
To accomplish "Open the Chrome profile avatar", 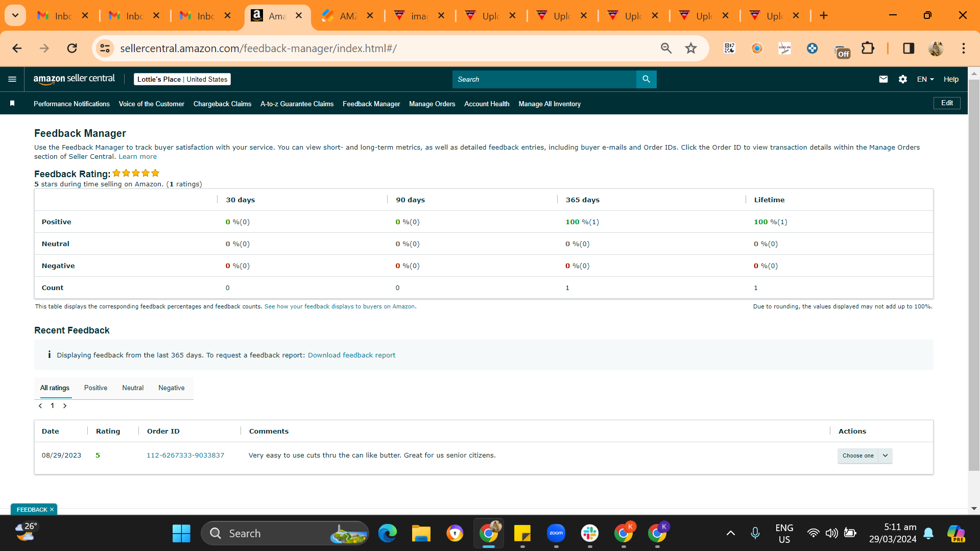I will coord(936,48).
